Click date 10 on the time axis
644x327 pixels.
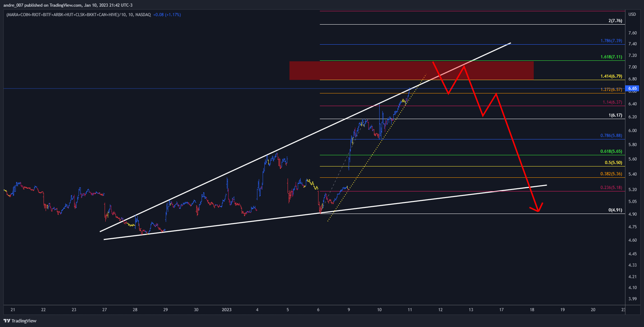[379, 310]
